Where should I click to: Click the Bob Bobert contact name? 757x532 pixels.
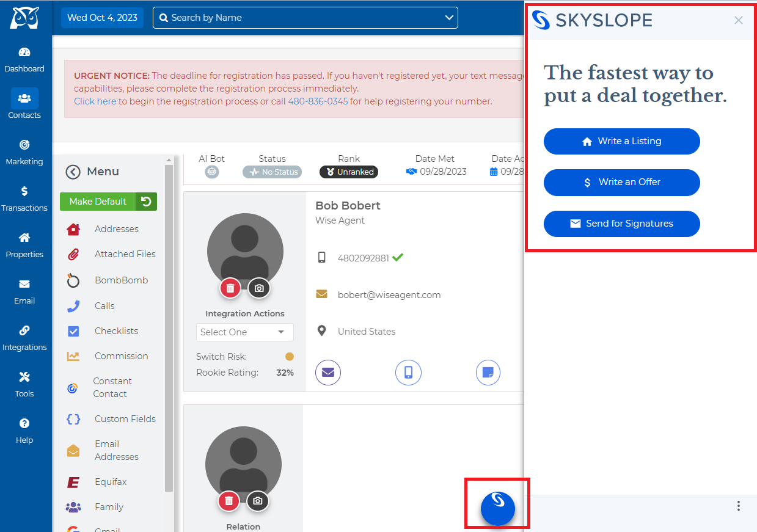[x=348, y=206]
